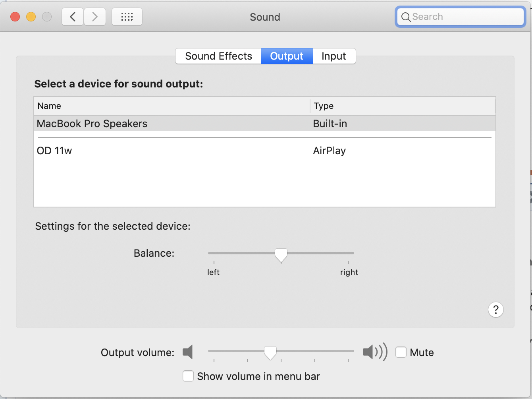The width and height of the screenshot is (532, 399).
Task: Select the Output tab
Action: pos(287,56)
